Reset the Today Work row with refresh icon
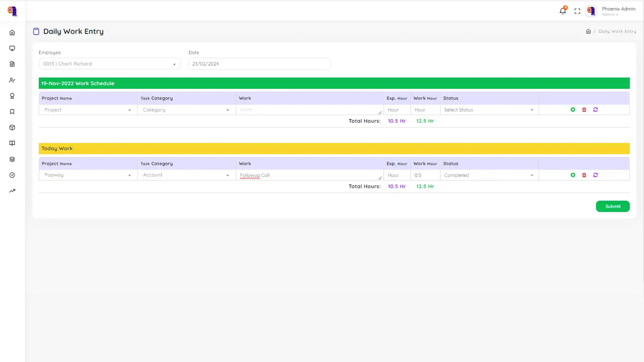The image size is (644, 362). coord(595,175)
